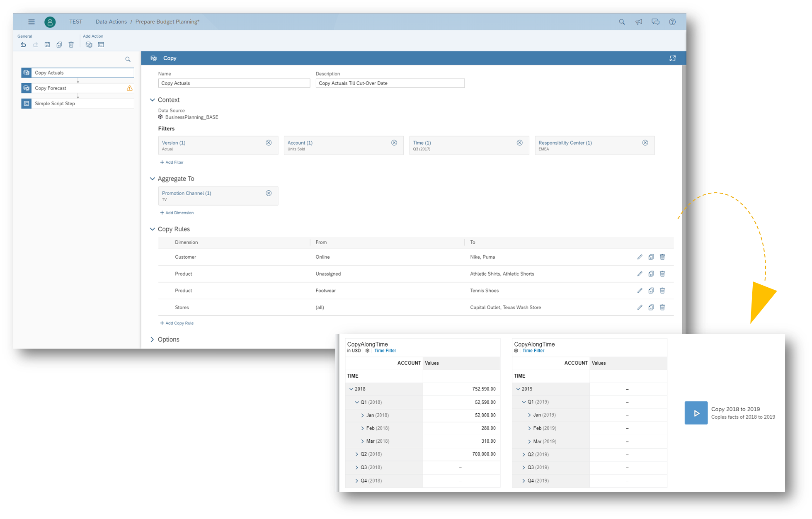Remove the Version filter
The width and height of the screenshot is (812, 519).
(x=269, y=143)
